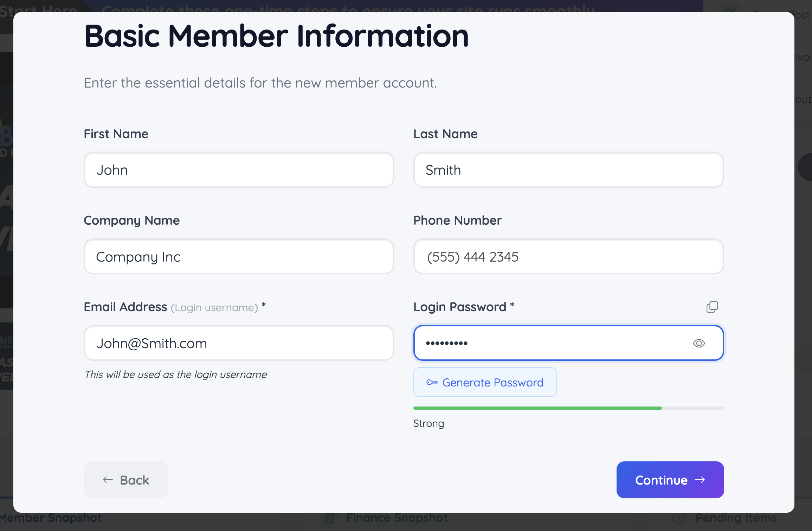Click the Last Name field with Smith
Image resolution: width=812 pixels, height=531 pixels.
[x=568, y=170]
